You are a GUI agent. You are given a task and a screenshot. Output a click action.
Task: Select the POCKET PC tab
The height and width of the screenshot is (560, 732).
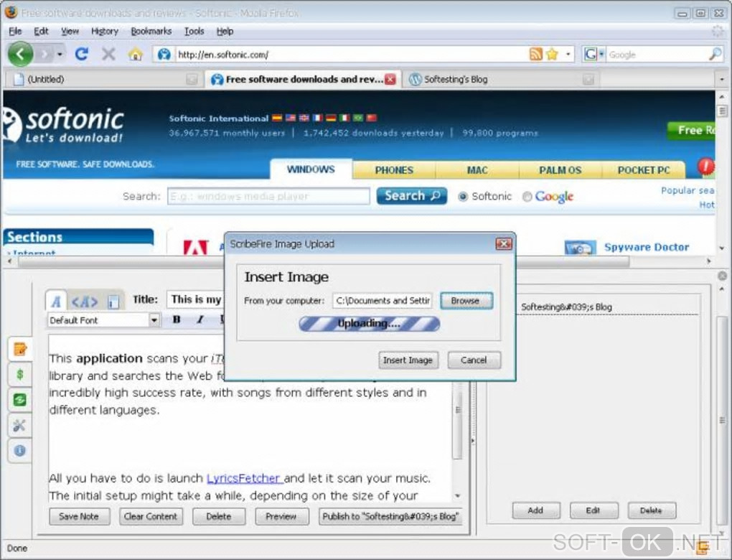click(x=643, y=170)
